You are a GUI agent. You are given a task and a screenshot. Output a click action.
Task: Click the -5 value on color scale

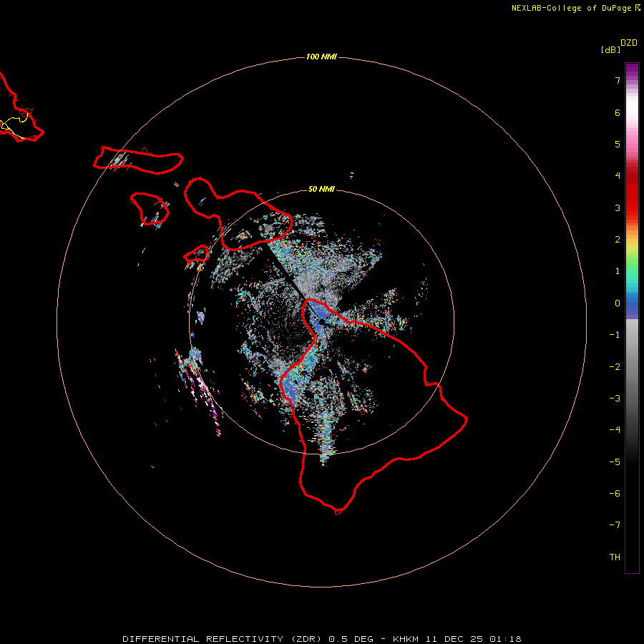[x=615, y=462]
